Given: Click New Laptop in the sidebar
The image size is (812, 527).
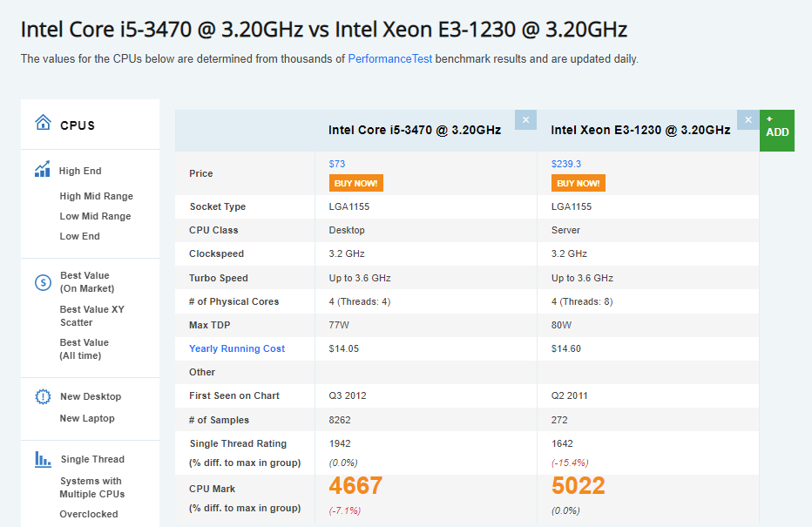Looking at the screenshot, I should [x=85, y=417].
